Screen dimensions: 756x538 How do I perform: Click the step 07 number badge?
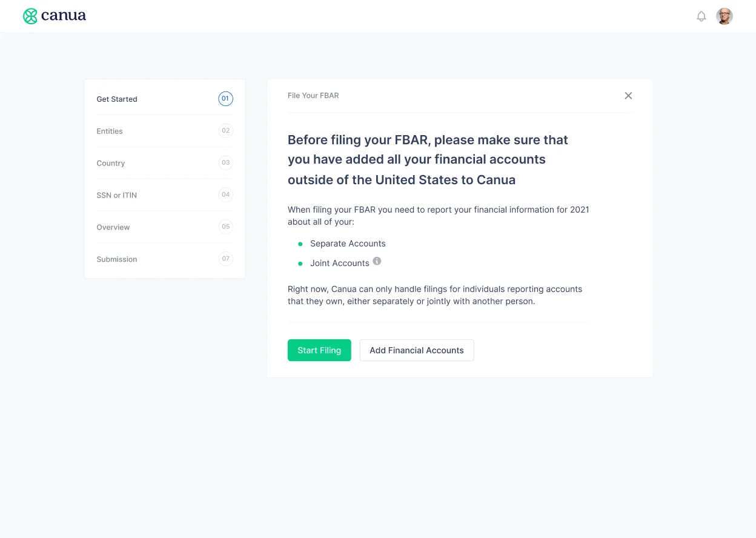tap(225, 259)
